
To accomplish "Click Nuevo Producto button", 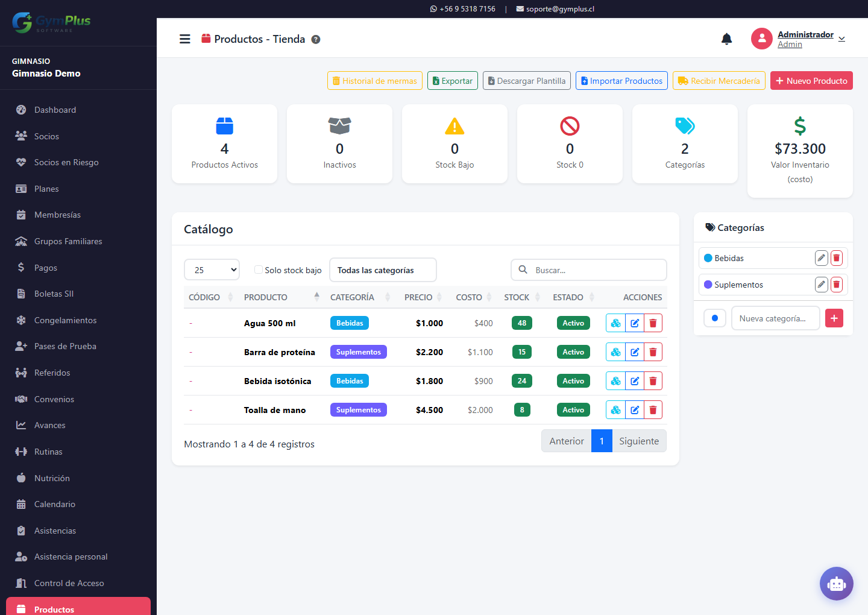I will (x=811, y=81).
